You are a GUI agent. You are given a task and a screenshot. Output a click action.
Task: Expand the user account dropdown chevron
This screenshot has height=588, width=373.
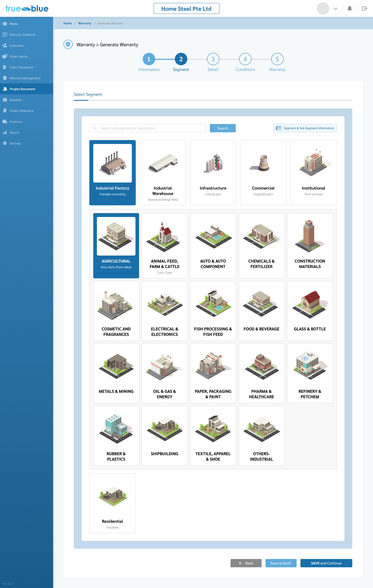tap(335, 9)
